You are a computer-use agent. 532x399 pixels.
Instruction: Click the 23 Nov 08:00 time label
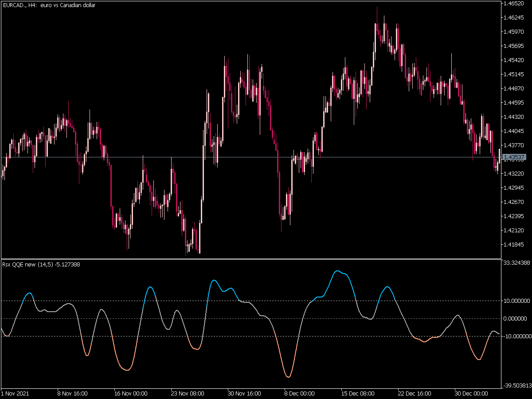(188, 393)
